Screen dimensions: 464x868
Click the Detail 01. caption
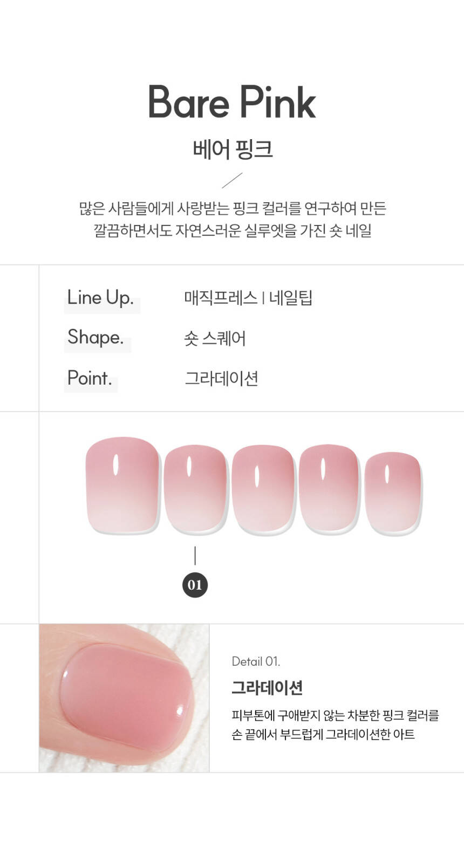tap(256, 661)
